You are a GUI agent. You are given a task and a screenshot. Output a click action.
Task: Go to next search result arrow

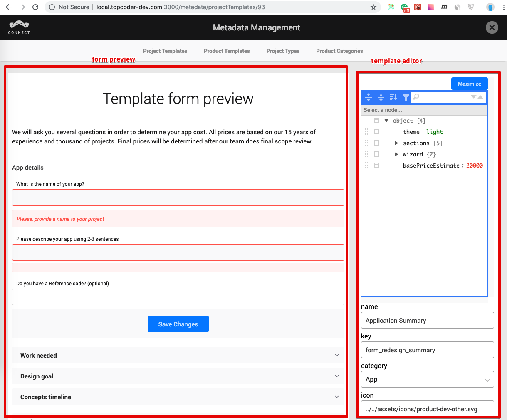tap(473, 97)
